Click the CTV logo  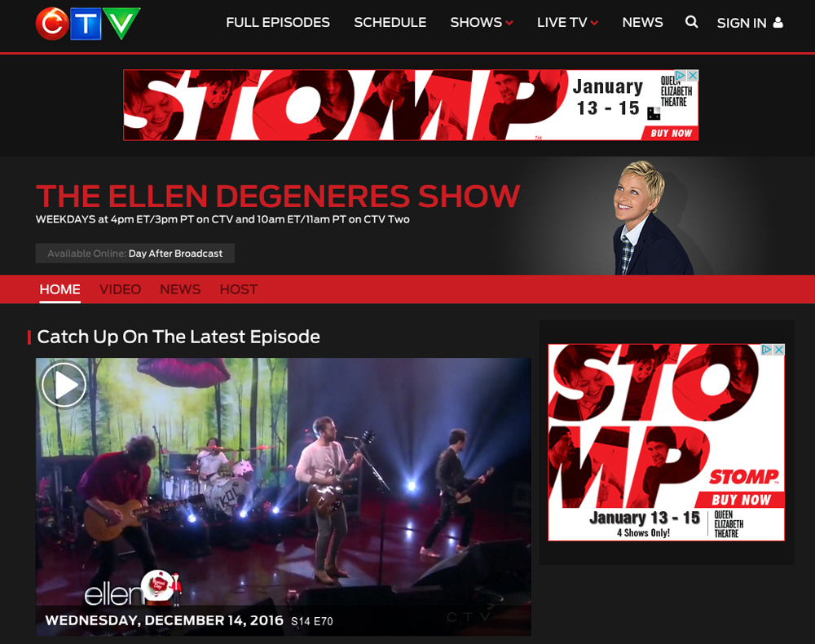pyautogui.click(x=88, y=24)
